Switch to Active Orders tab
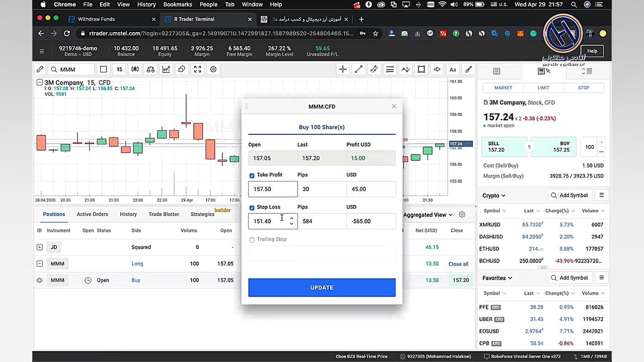The width and height of the screenshot is (644, 362). click(x=92, y=214)
